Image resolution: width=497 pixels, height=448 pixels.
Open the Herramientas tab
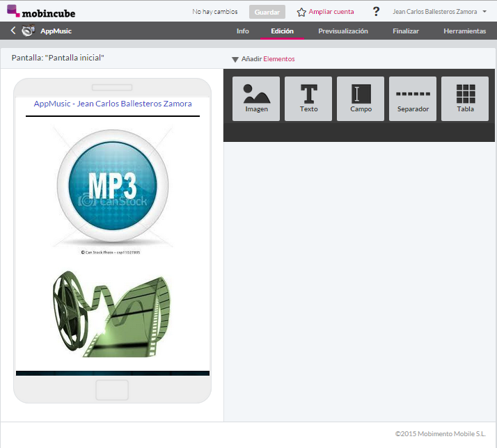coord(464,31)
